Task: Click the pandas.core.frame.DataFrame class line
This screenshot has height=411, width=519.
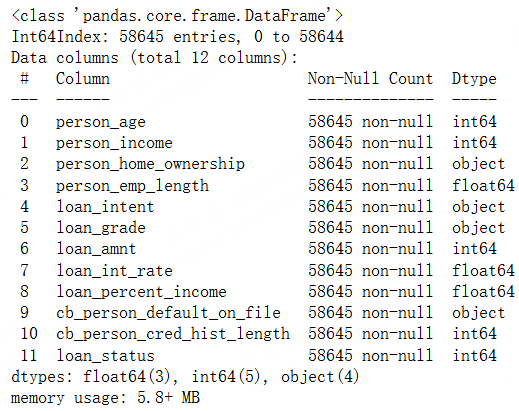Action: 177,16
